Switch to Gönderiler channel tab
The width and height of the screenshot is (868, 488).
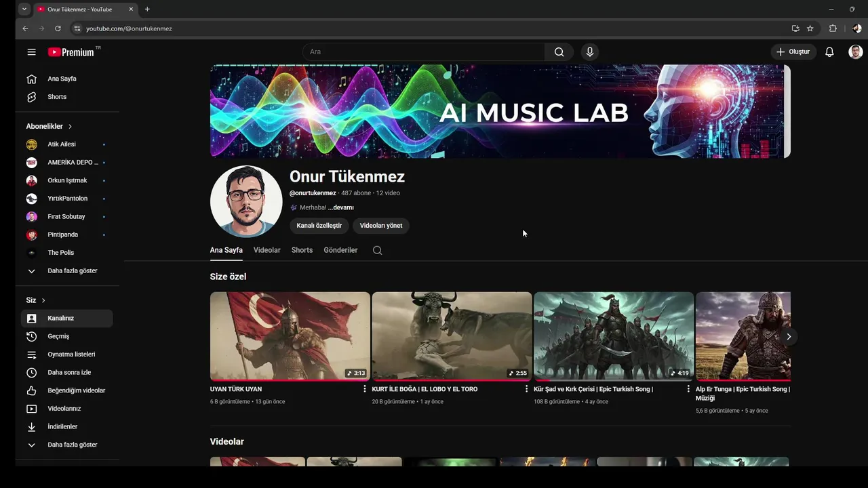[x=340, y=250]
